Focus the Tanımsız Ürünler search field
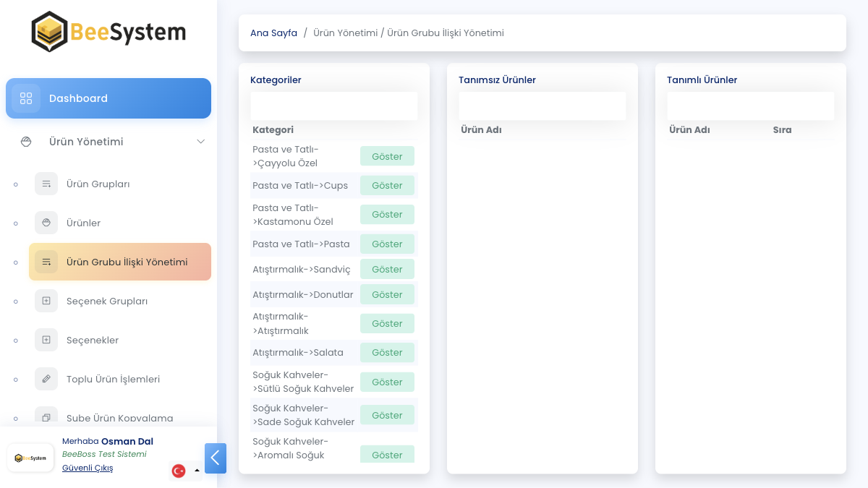The width and height of the screenshot is (868, 488). [x=542, y=106]
